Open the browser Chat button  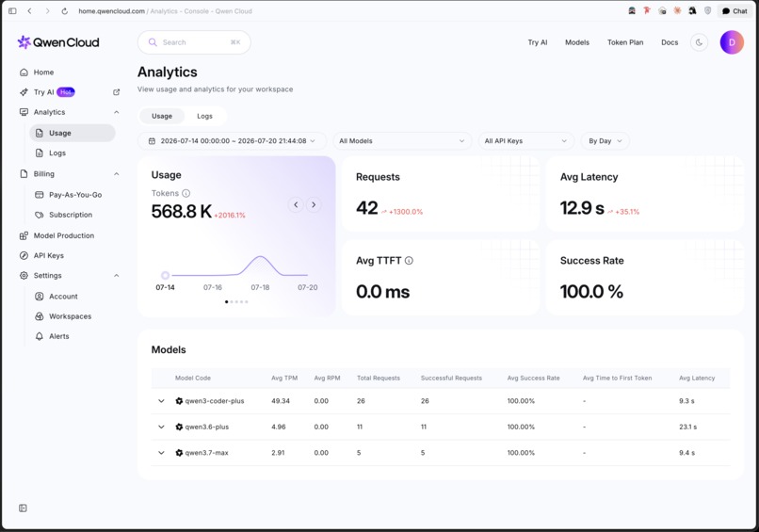[735, 10]
